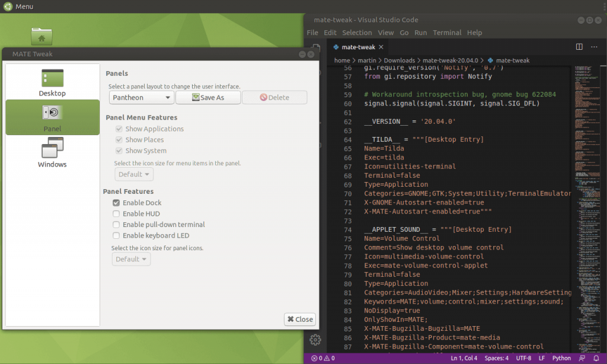607x364 pixels.
Task: Open the Terminal menu in VS Code
Action: [x=447, y=33]
